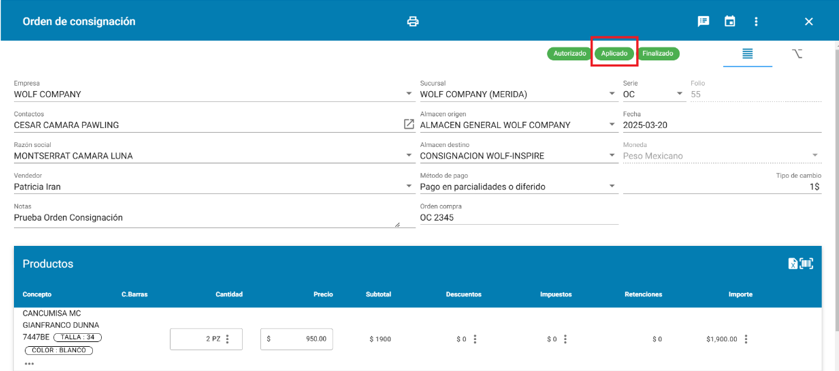Open the header more-options menu
This screenshot has width=839, height=371.
pos(756,21)
